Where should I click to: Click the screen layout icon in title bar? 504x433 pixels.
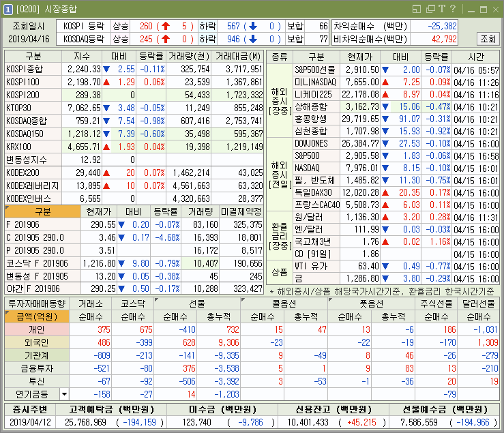(x=417, y=9)
